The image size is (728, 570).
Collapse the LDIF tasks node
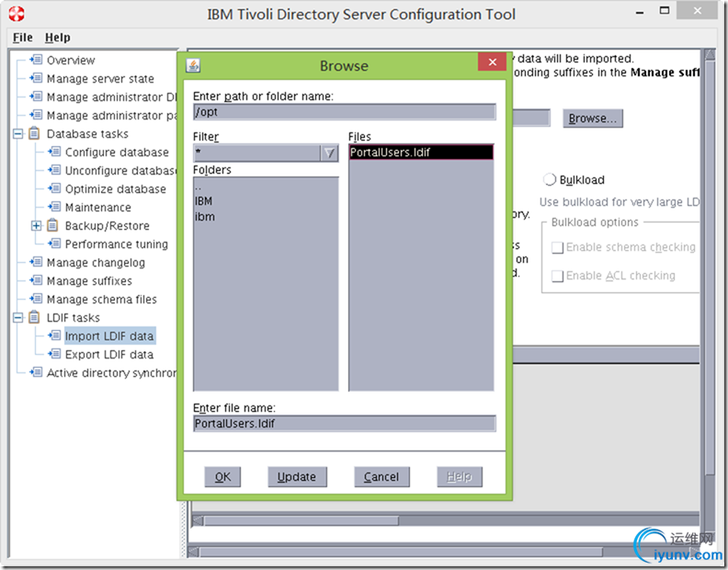tap(17, 318)
